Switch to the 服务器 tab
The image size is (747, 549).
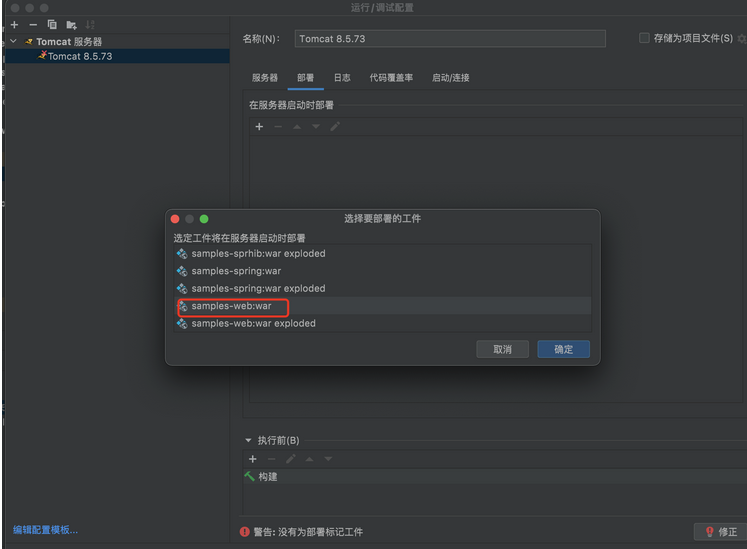tap(264, 78)
